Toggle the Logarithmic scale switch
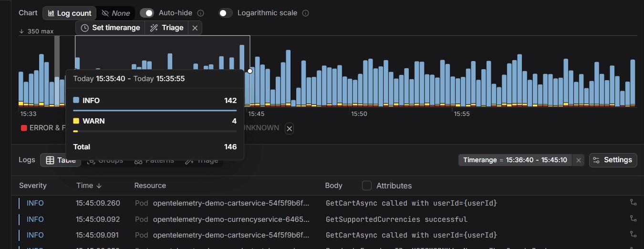The image size is (644, 249). click(x=226, y=13)
